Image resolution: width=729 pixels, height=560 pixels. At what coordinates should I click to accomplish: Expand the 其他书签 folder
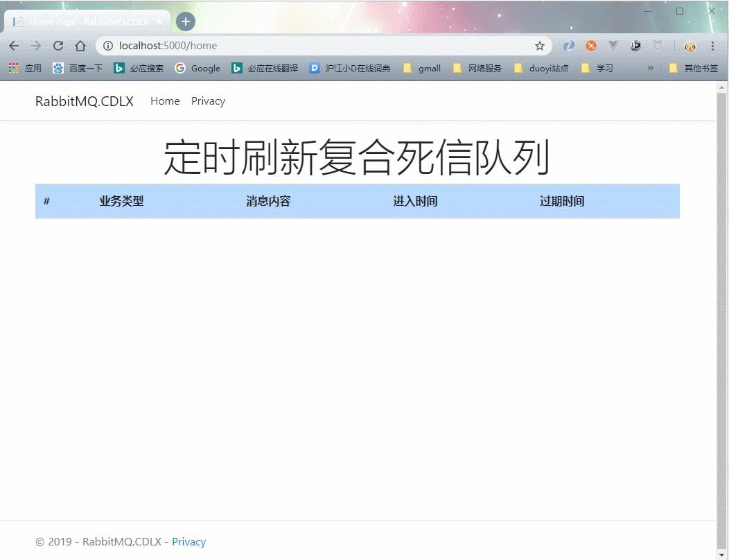pyautogui.click(x=694, y=69)
